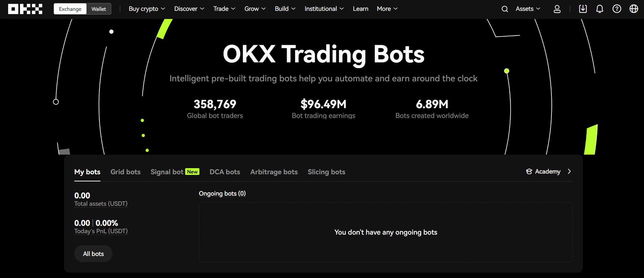Click the arrow next to Academy
The image size is (644, 278).
point(569,172)
